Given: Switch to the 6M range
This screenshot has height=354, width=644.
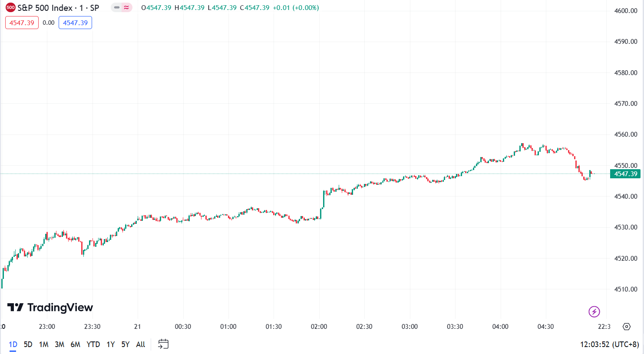Looking at the screenshot, I should pos(76,344).
